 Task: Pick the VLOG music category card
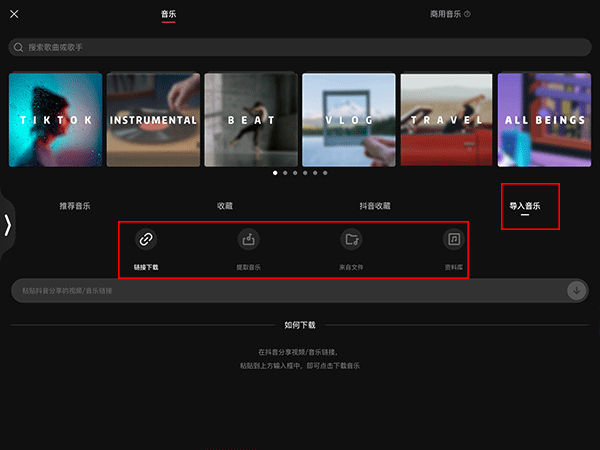[x=348, y=120]
